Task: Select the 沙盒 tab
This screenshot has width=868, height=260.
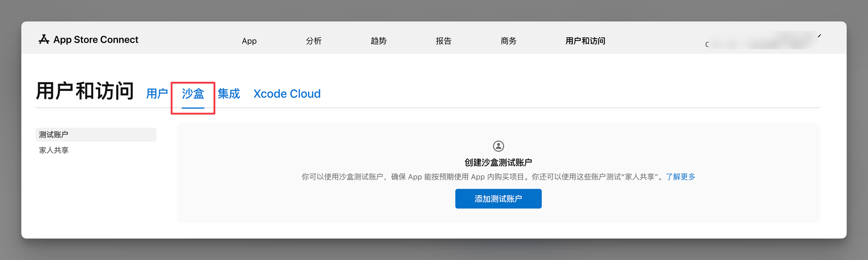Action: (x=193, y=93)
